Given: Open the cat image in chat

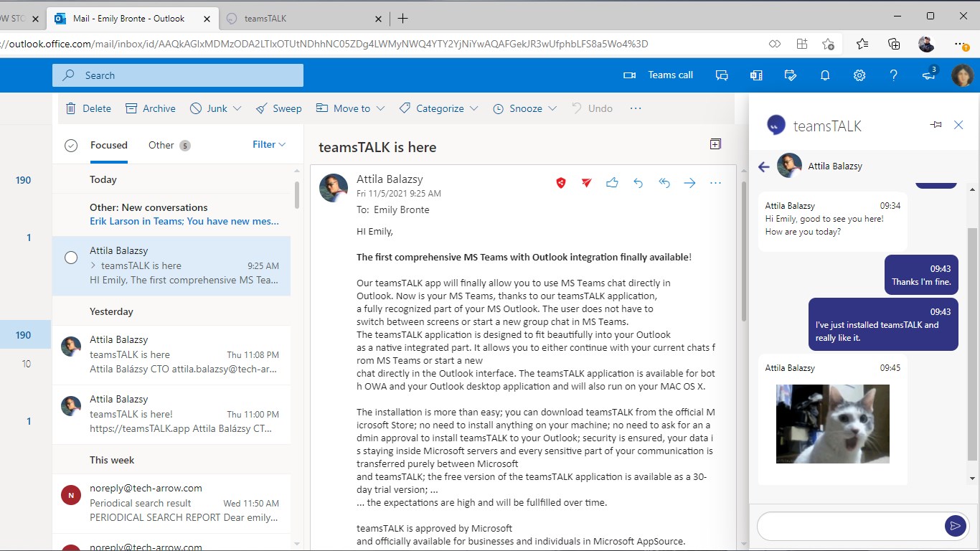Looking at the screenshot, I should (833, 424).
